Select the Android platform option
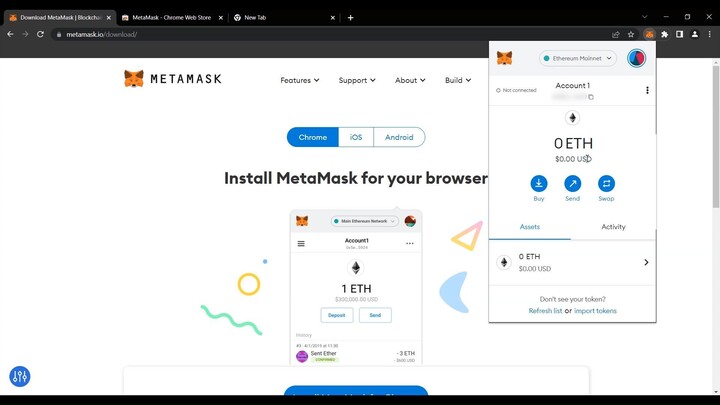The height and width of the screenshot is (405, 720). [399, 137]
